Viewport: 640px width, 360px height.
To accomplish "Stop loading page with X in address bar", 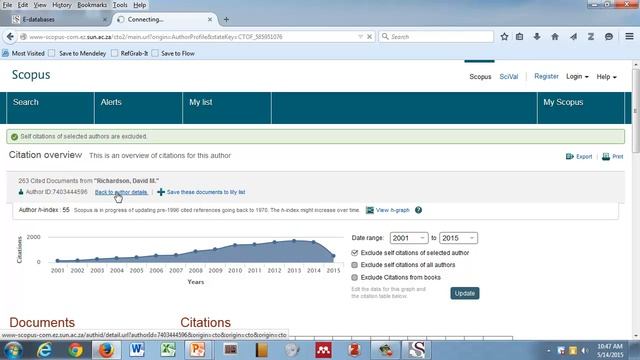I will tap(369, 37).
